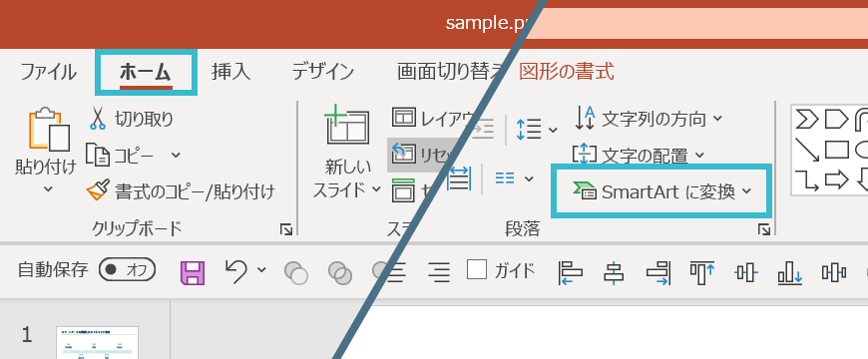The image size is (868, 359).
Task: Switch to the 画面切り替え tab
Action: (x=450, y=72)
